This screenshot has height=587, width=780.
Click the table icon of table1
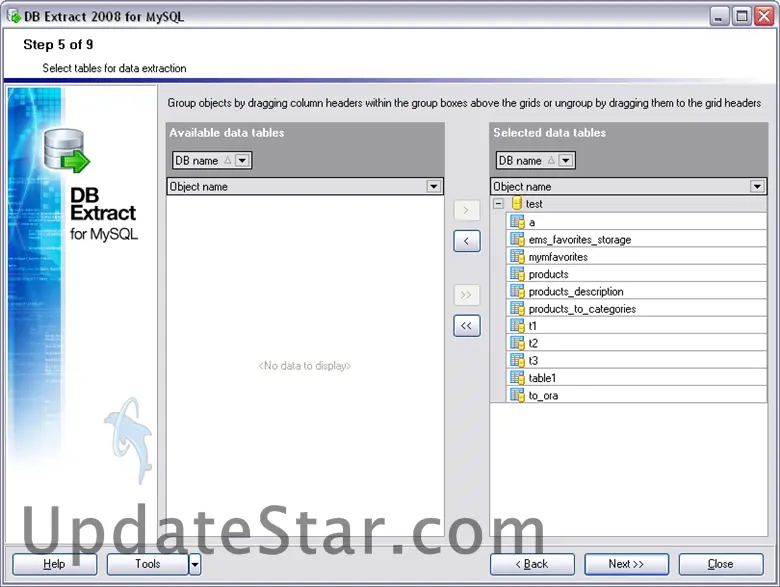[x=517, y=378]
